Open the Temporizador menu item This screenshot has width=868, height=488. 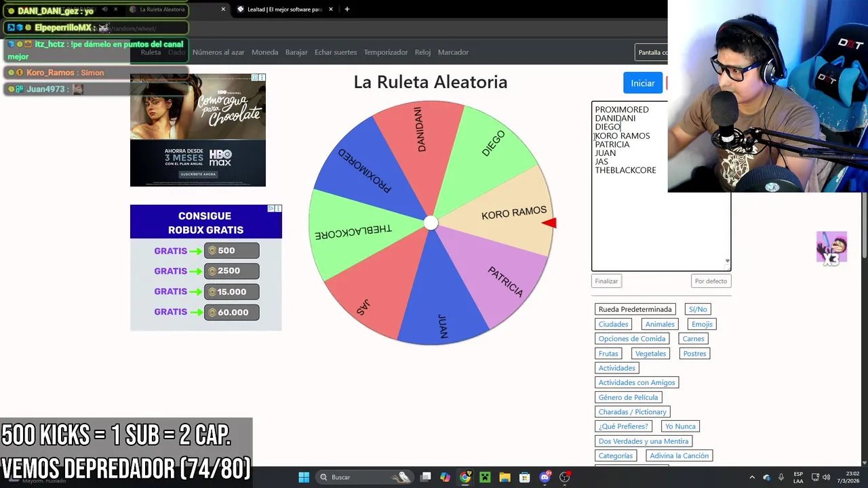(386, 52)
